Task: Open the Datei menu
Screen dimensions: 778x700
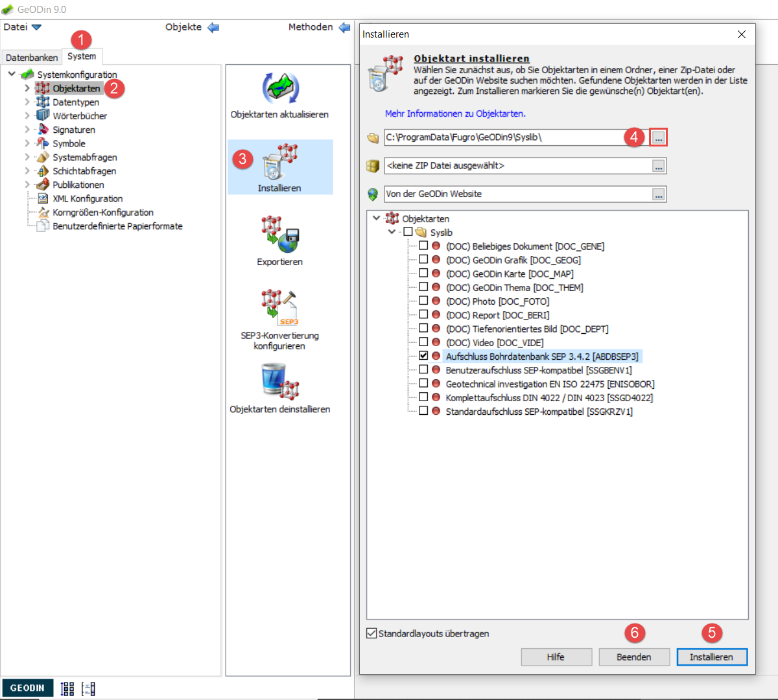Action: point(16,27)
